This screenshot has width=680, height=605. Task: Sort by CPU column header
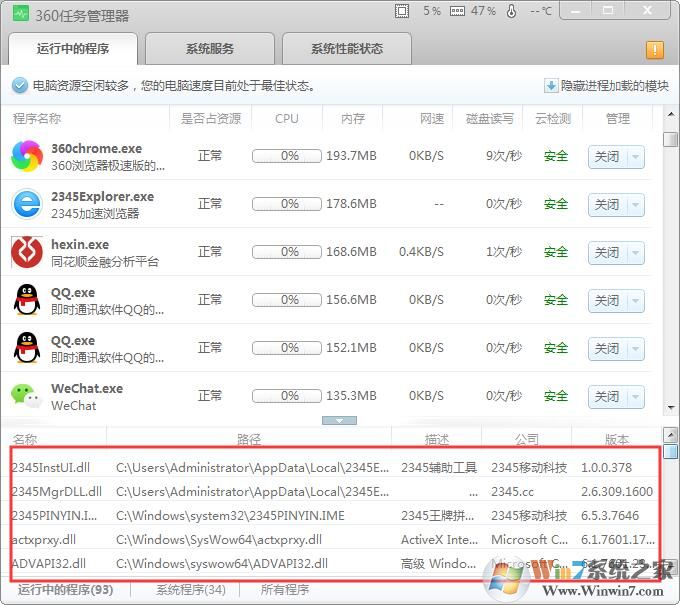[x=287, y=118]
